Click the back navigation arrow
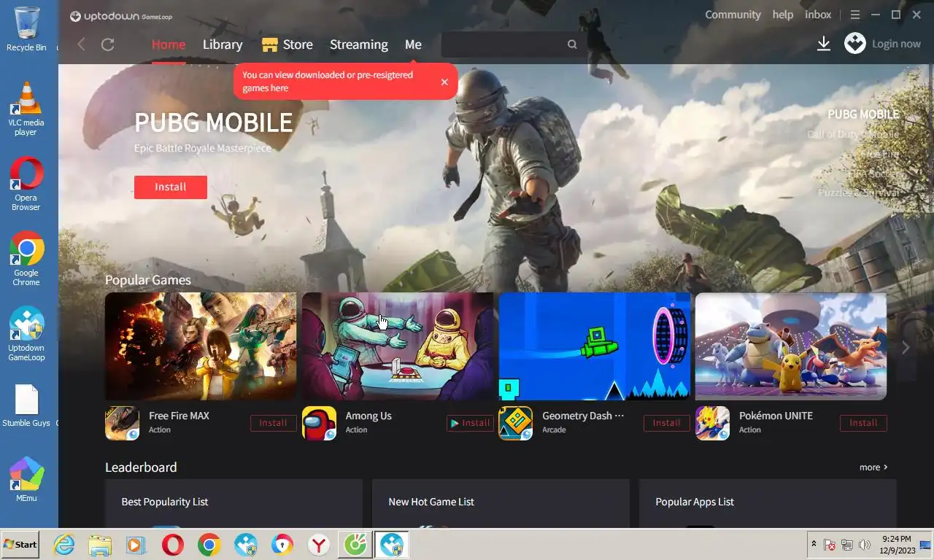This screenshot has width=934, height=560. click(x=81, y=44)
